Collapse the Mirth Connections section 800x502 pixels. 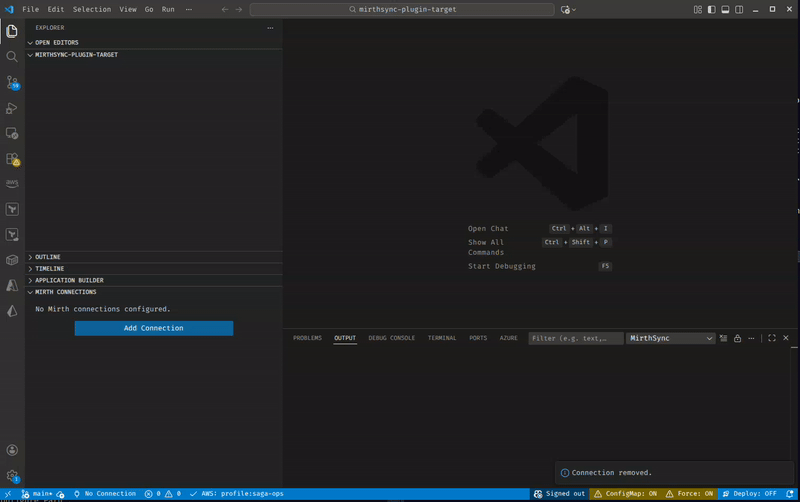click(154, 292)
